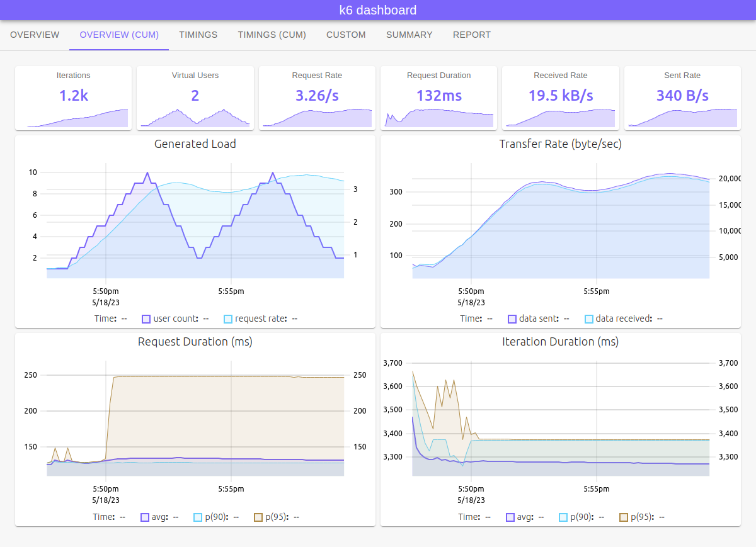Viewport: 756px width, 547px height.
Task: Click the 'user count' legend label
Action: pyautogui.click(x=175, y=319)
